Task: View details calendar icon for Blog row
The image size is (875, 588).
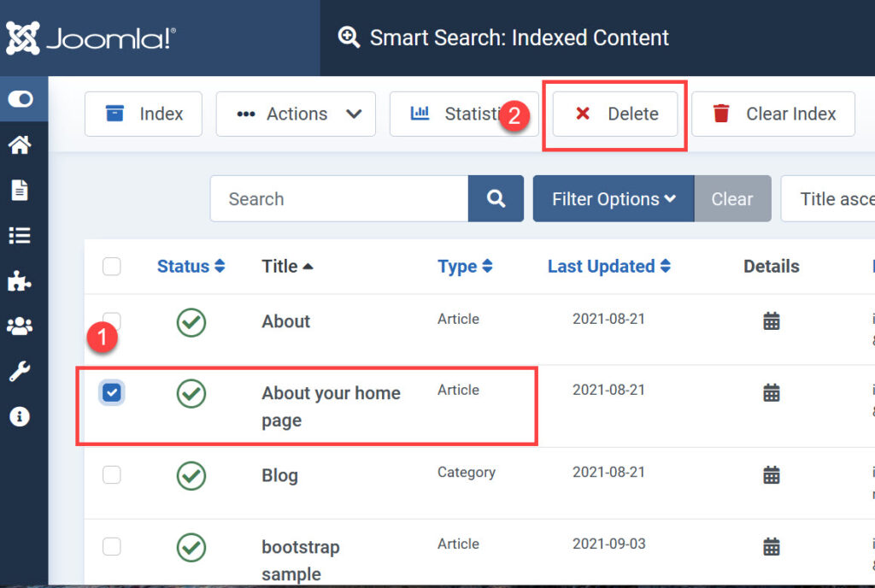Action: point(771,475)
